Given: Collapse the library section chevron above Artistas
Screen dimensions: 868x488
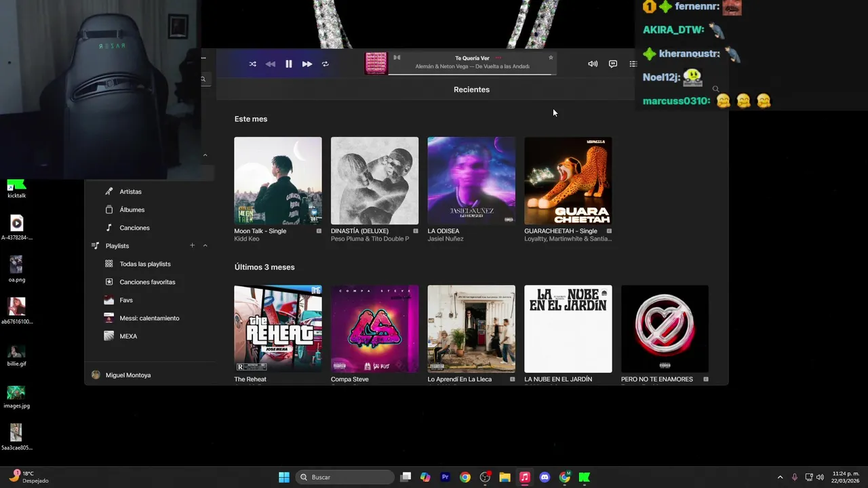Looking at the screenshot, I should coord(205,155).
